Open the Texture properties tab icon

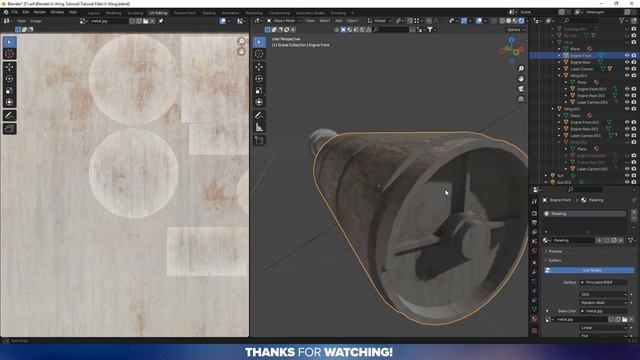(x=534, y=330)
